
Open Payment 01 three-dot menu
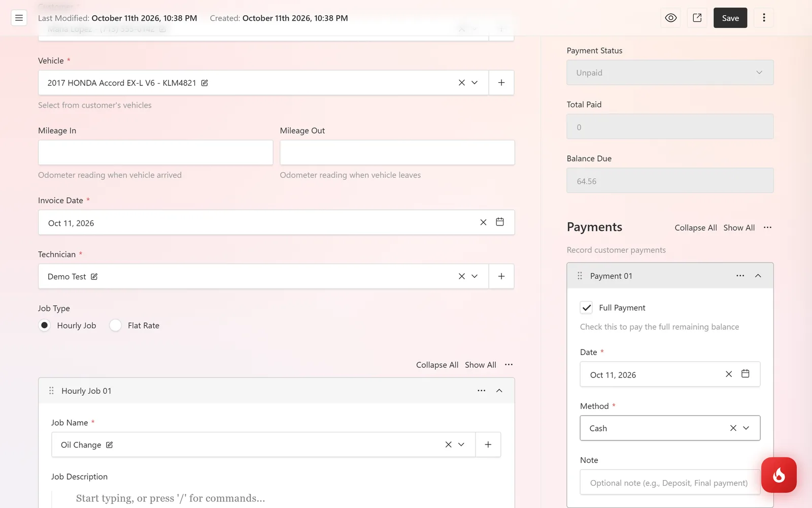(740, 276)
